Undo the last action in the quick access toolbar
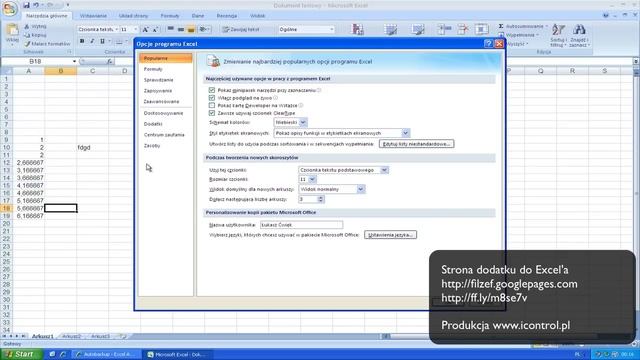640x360 pixels. coord(36,5)
